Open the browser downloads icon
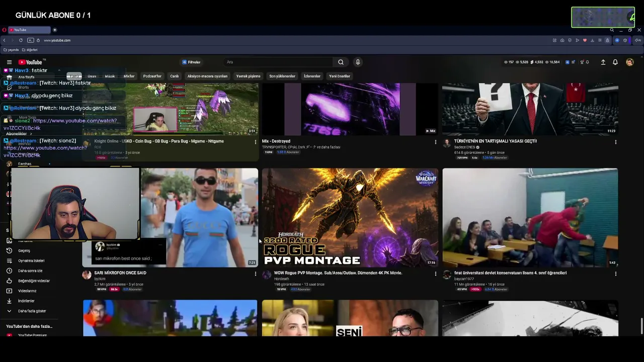This screenshot has width=644, height=362. (x=592, y=40)
